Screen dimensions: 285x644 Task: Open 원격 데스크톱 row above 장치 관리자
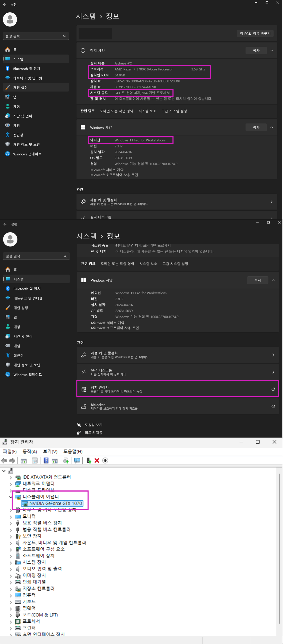[178, 372]
